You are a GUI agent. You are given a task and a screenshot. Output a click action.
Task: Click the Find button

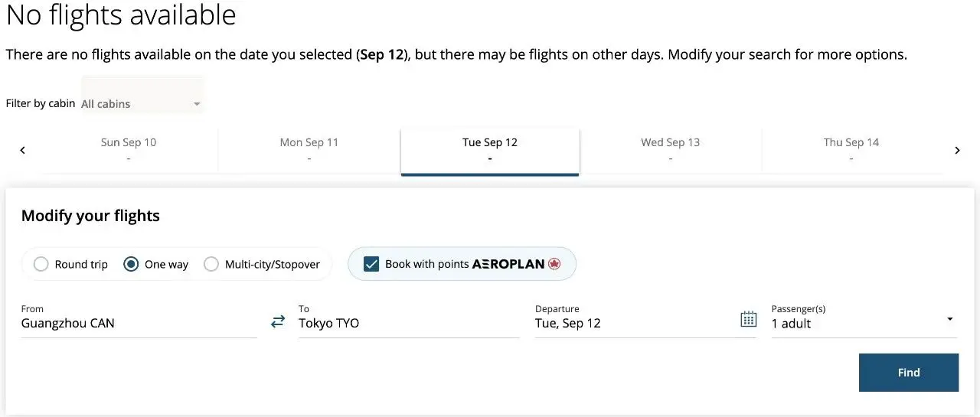click(909, 373)
